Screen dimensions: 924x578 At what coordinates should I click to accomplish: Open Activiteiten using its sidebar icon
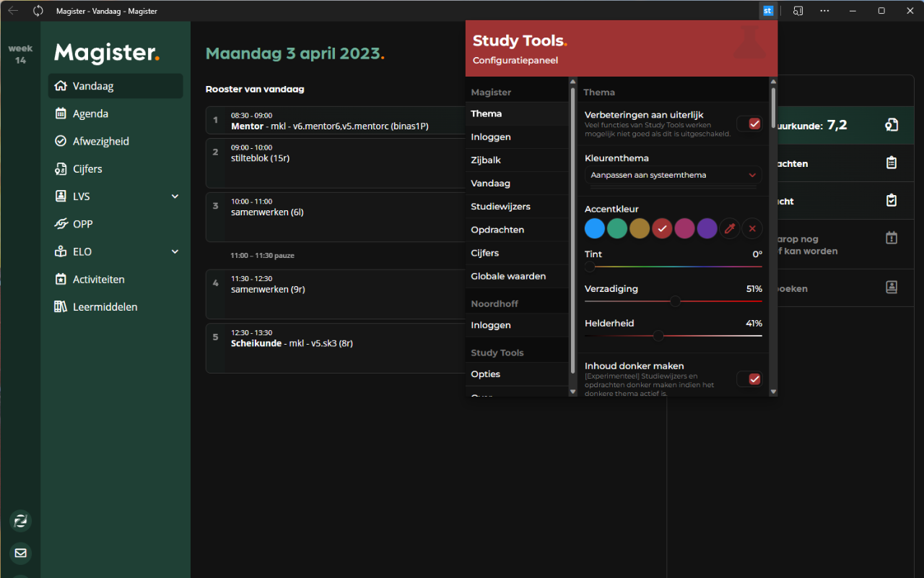pos(61,279)
